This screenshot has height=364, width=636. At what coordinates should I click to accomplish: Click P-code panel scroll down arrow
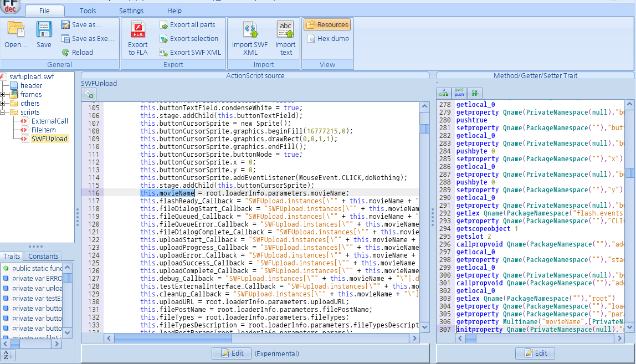629,327
